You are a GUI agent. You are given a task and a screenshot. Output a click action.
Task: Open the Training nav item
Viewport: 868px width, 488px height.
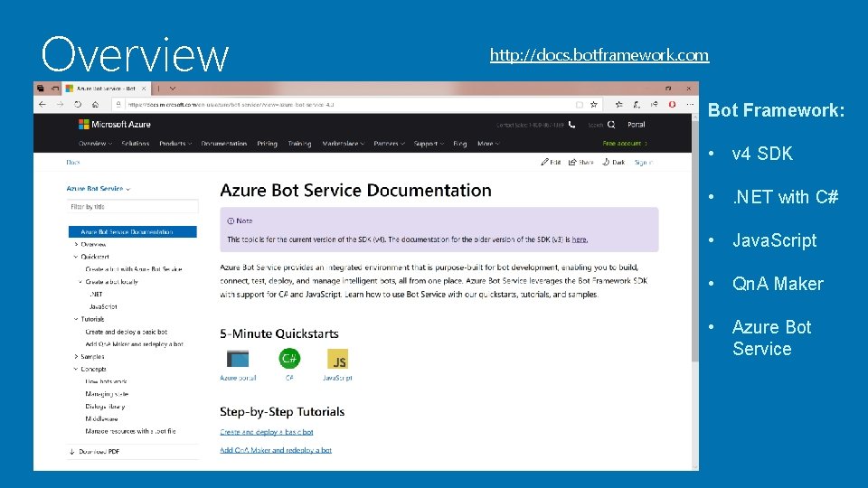pyautogui.click(x=299, y=144)
